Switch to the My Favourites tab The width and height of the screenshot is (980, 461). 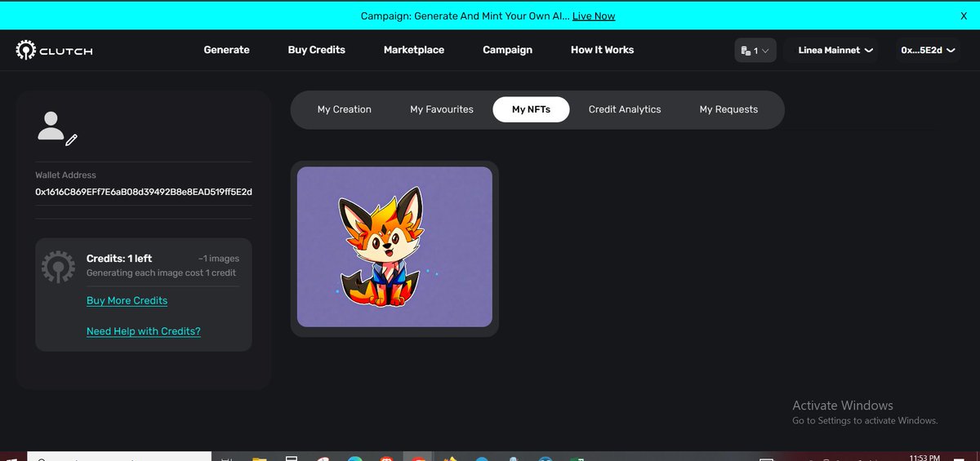click(x=442, y=109)
